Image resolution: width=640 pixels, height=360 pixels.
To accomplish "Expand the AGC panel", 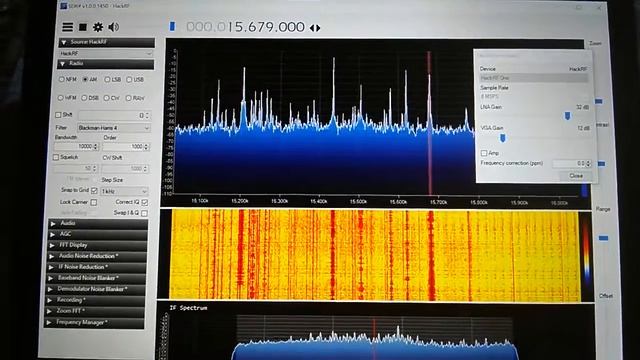I will (98, 234).
